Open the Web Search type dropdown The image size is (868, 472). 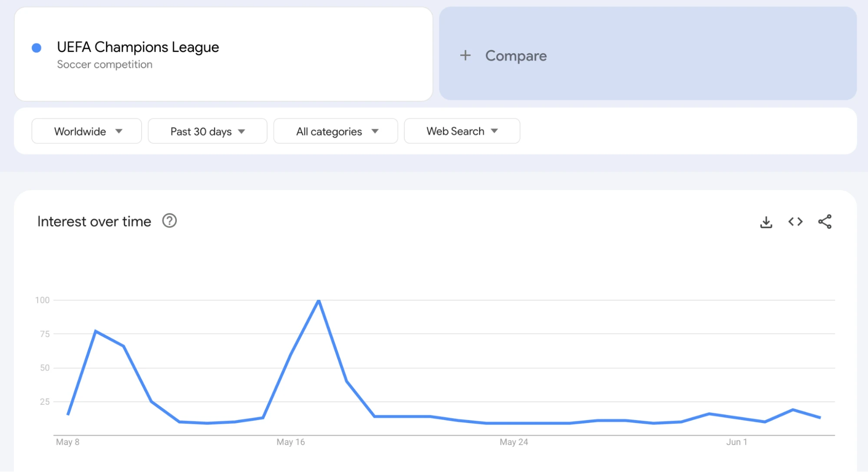tap(462, 131)
